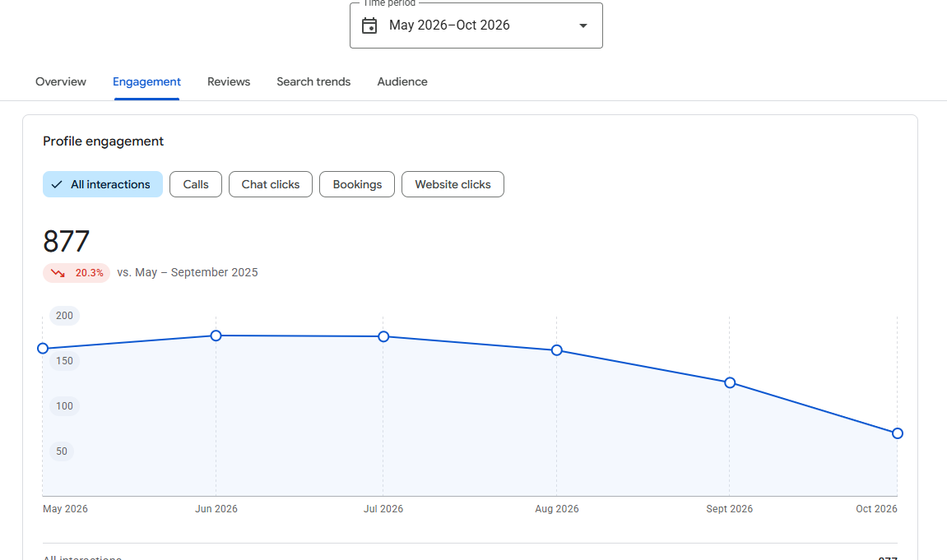Click the Oct 2026 chart data point

click(898, 433)
